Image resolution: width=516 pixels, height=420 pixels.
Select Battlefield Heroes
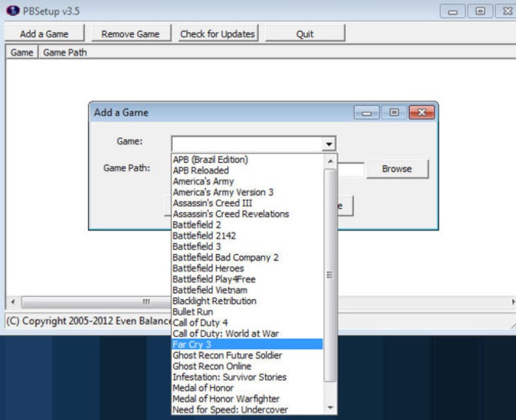(247, 268)
